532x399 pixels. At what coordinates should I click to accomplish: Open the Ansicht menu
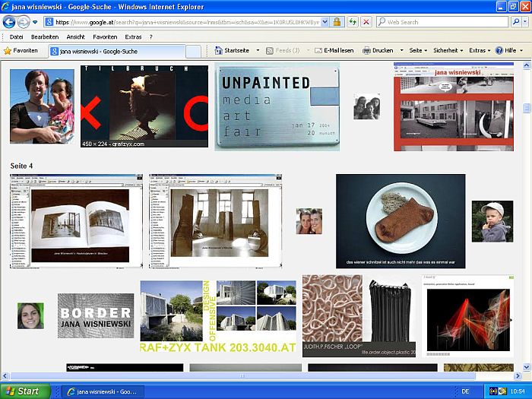tap(76, 37)
